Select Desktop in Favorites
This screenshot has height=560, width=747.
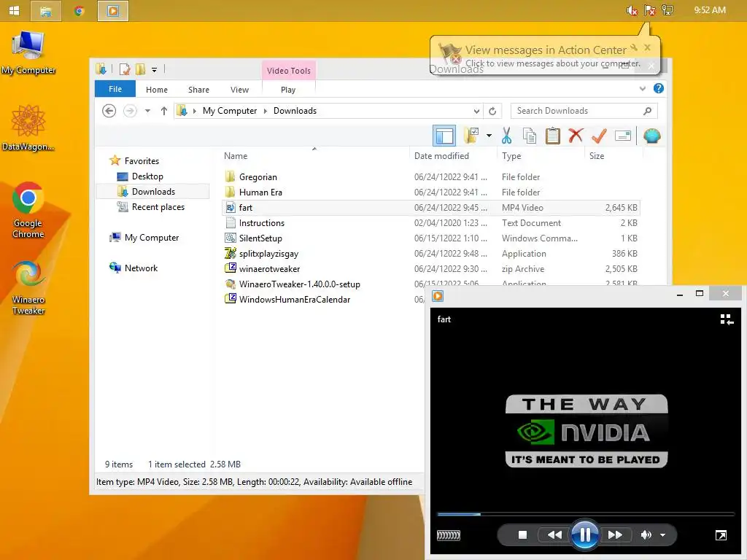[147, 176]
